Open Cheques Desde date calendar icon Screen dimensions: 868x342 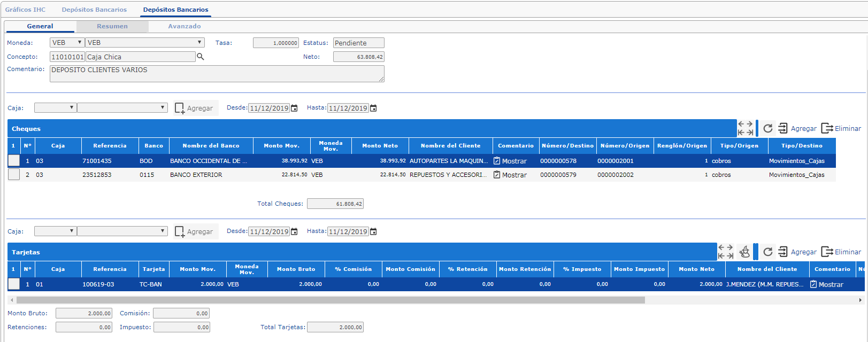click(294, 108)
